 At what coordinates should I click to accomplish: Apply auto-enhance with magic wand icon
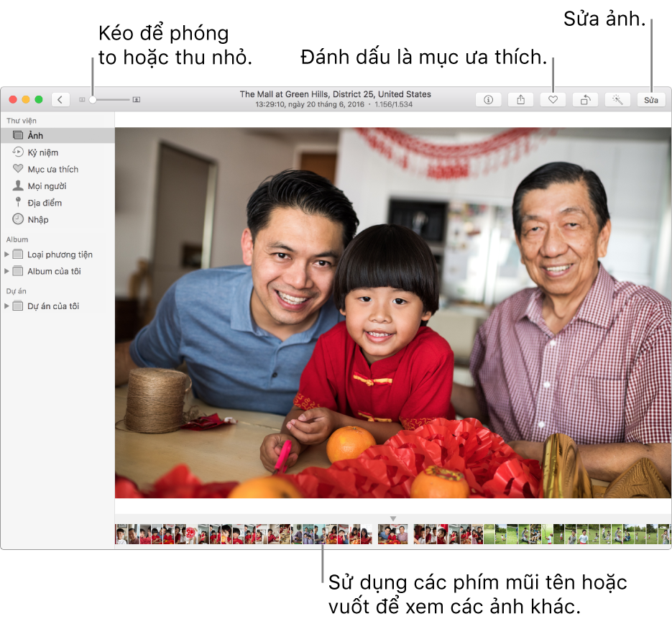pos(617,100)
